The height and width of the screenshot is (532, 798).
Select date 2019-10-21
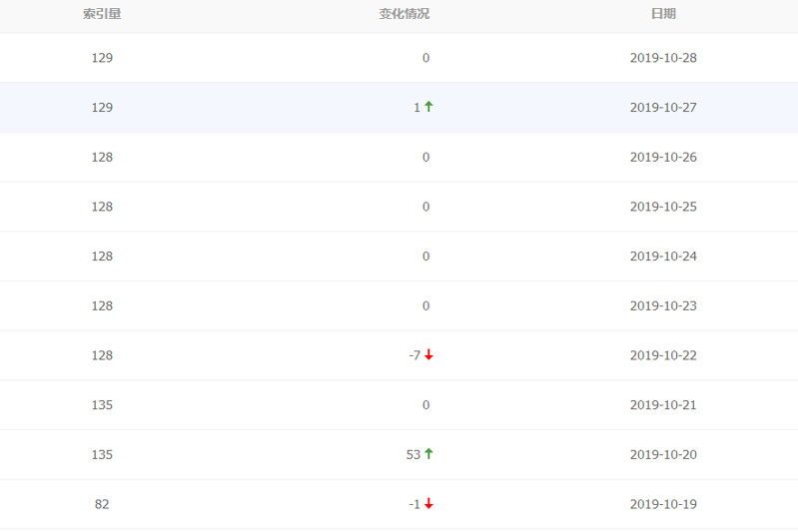pos(663,405)
